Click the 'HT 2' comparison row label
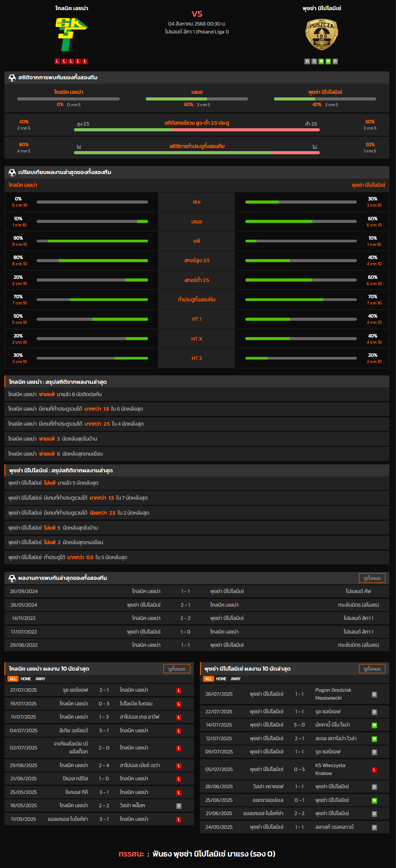 (196, 358)
